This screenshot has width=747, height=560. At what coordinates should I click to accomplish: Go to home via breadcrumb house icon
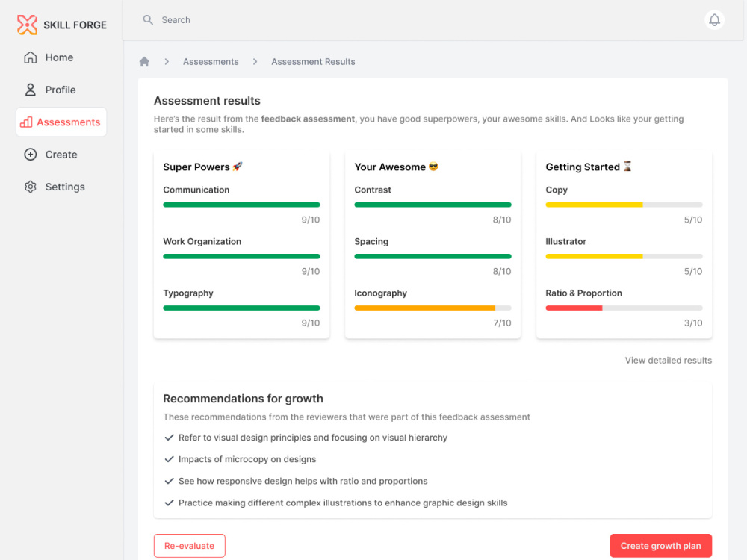144,62
